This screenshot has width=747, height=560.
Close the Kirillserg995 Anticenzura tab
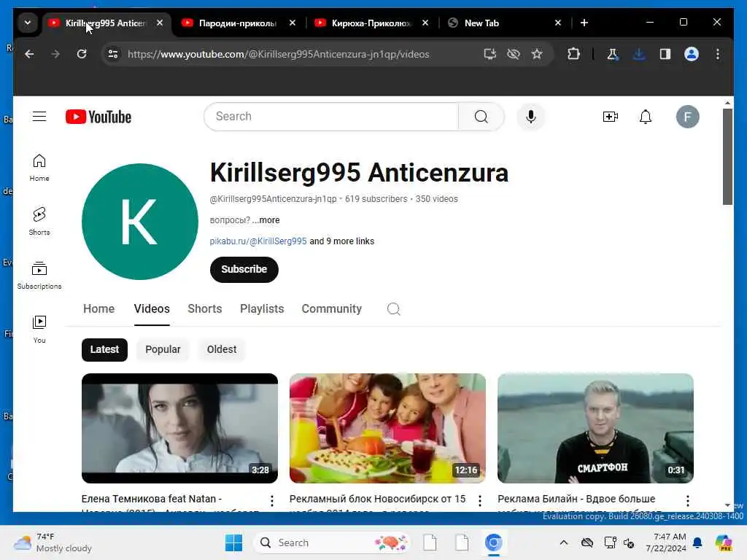(160, 23)
